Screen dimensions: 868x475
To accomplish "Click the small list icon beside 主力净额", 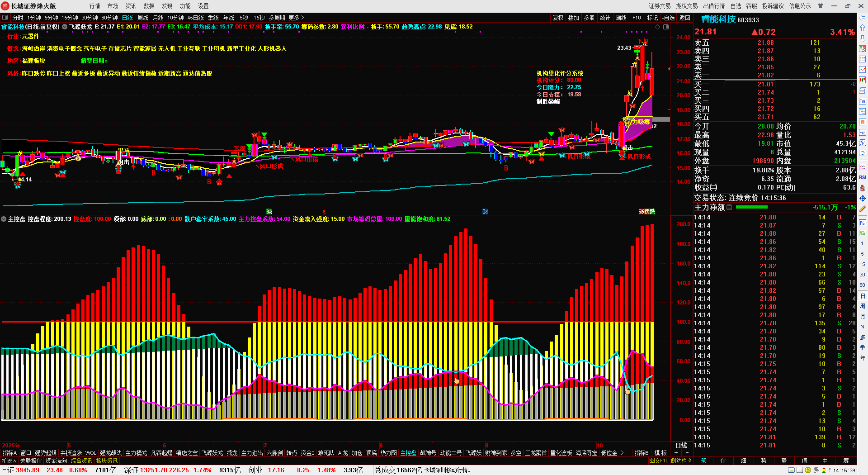I will [x=729, y=207].
